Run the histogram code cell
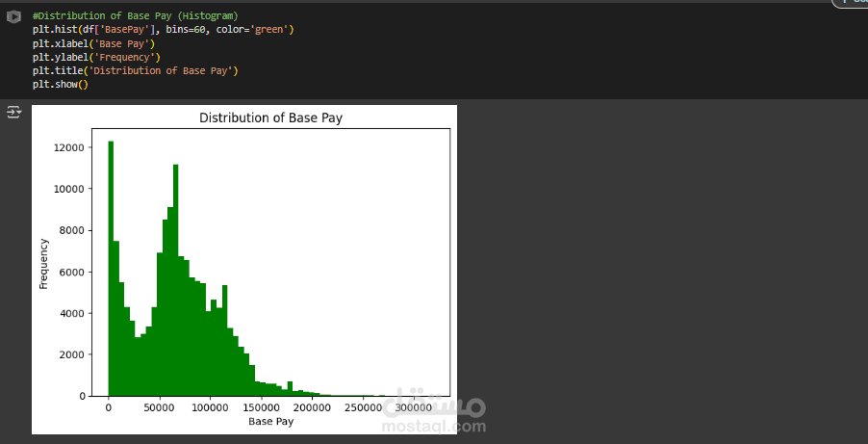868x444 pixels. coord(13,16)
